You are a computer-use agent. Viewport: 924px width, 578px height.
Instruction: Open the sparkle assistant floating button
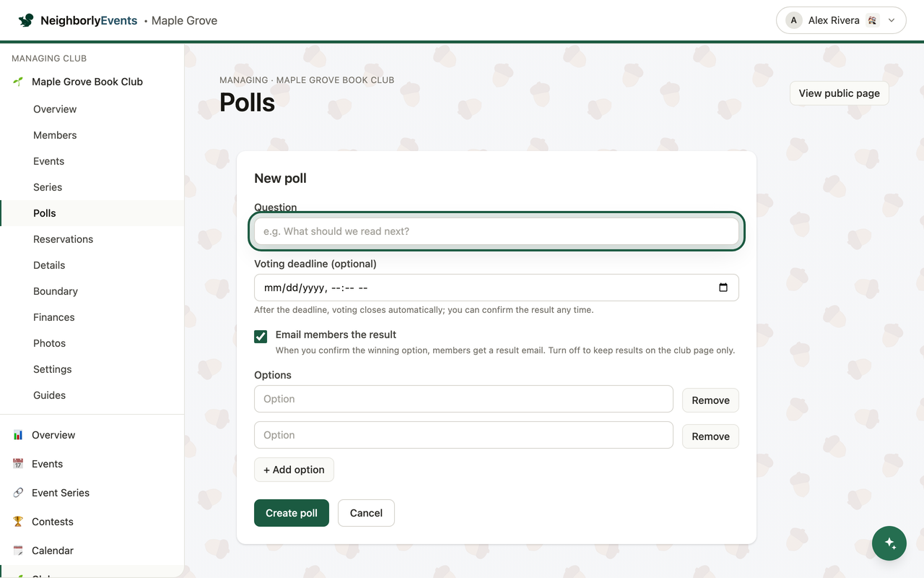(x=889, y=543)
